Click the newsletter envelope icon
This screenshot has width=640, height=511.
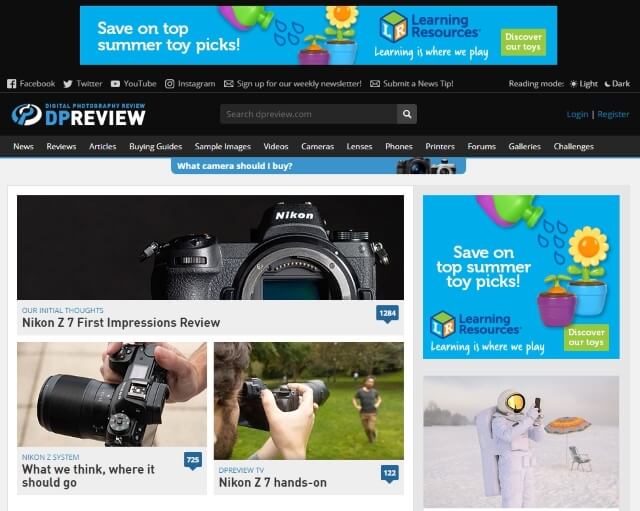tap(229, 84)
